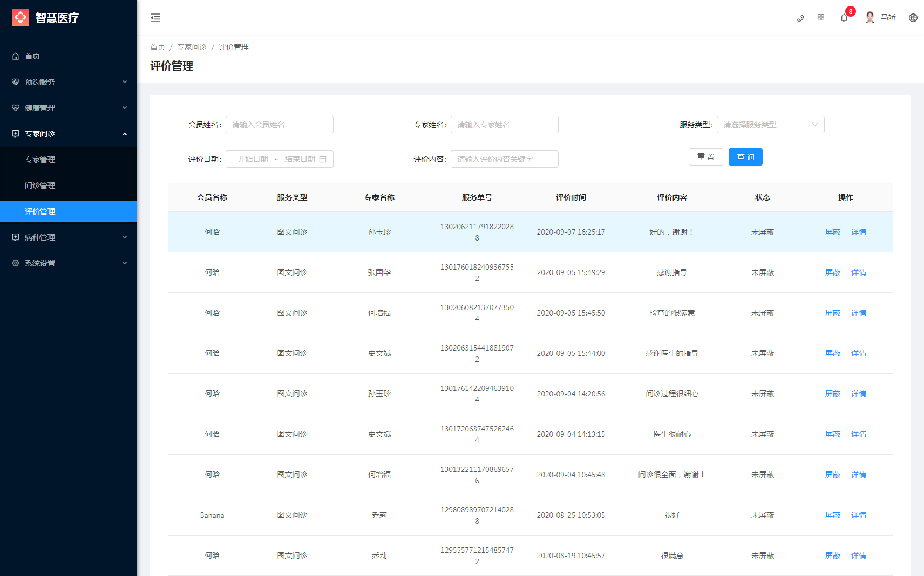Open notifications bell with badge 8

[x=844, y=18]
